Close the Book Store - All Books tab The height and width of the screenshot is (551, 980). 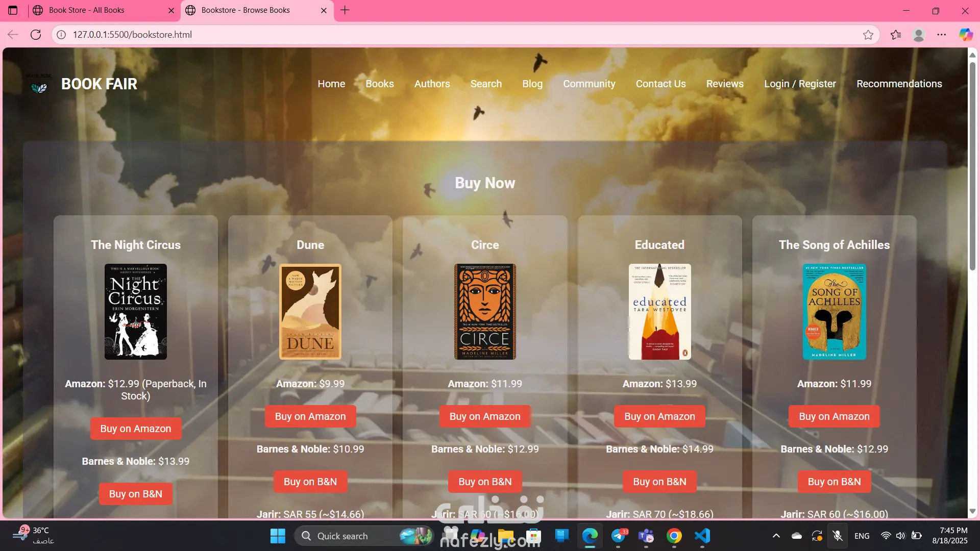click(171, 10)
